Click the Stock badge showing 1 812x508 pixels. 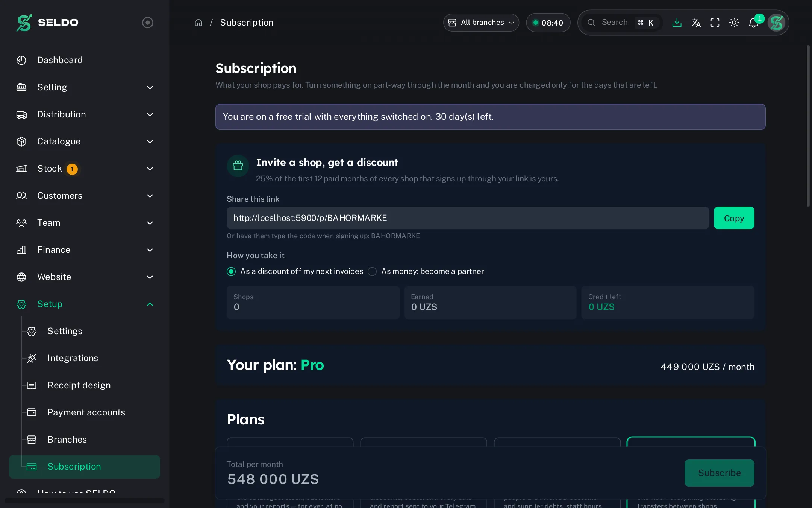click(x=72, y=169)
